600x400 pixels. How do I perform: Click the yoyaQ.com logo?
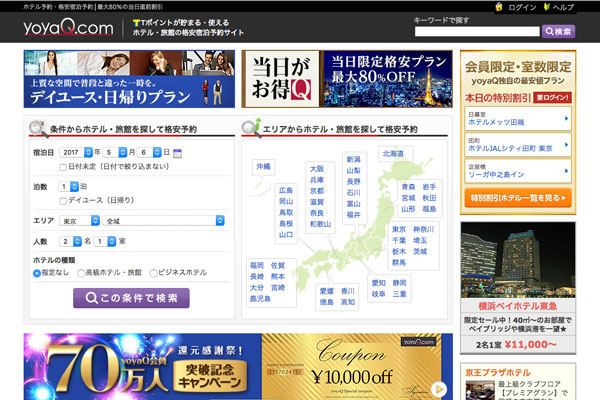(x=68, y=28)
